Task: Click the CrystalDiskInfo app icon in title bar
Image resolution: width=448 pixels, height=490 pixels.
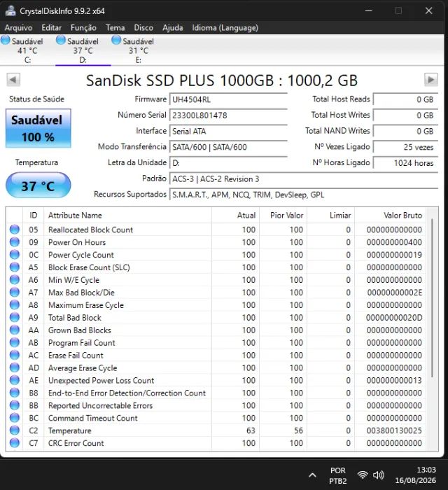Action: pos(10,10)
